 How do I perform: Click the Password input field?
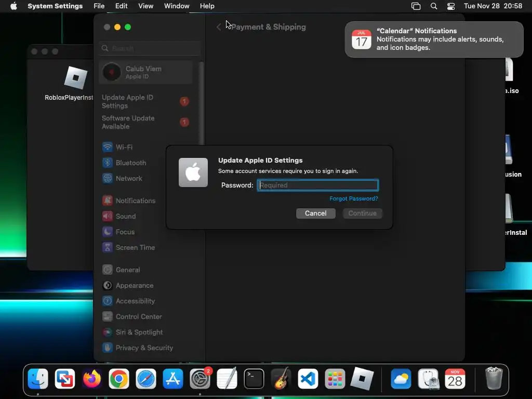pyautogui.click(x=317, y=185)
